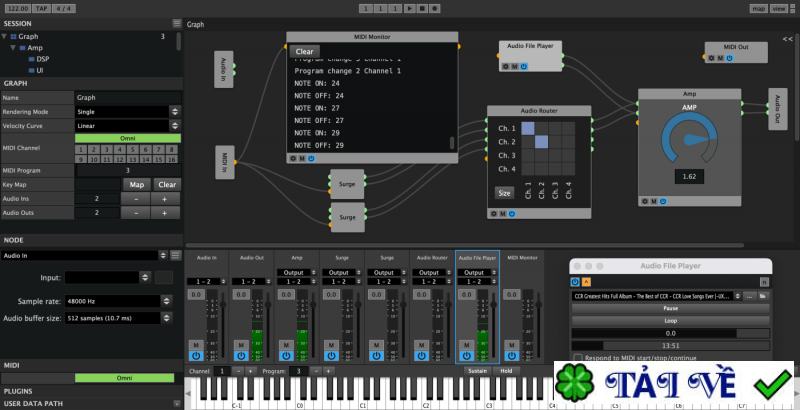
Task: Open the Amp node settings gear
Action: [x=645, y=201]
